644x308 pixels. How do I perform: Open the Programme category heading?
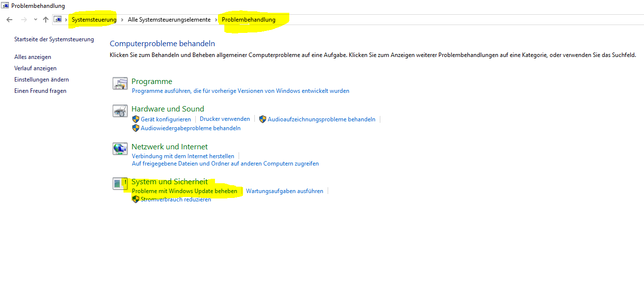pyautogui.click(x=152, y=82)
